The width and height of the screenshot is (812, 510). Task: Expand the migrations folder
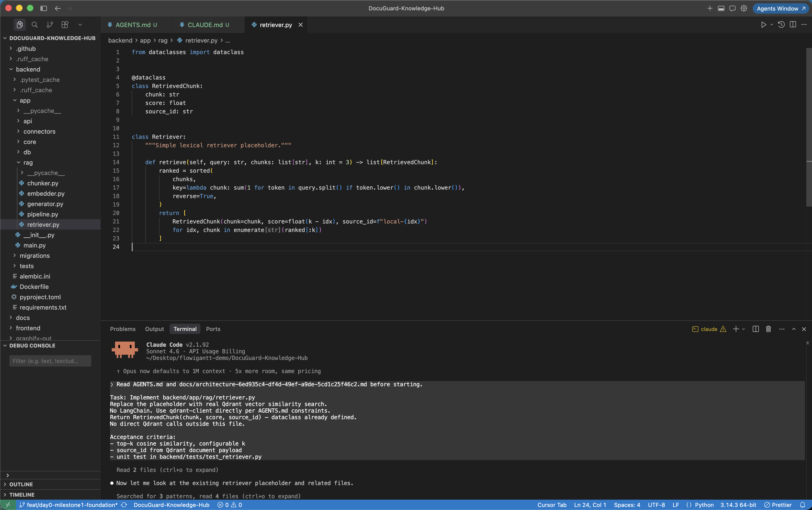50,256
